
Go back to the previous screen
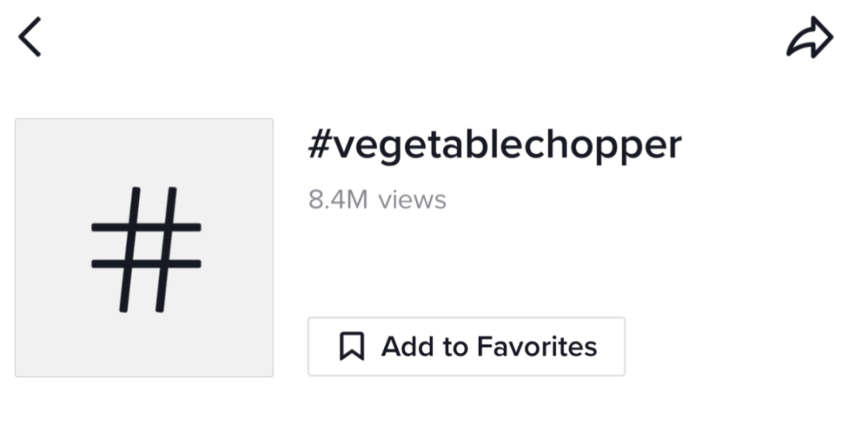[30, 39]
